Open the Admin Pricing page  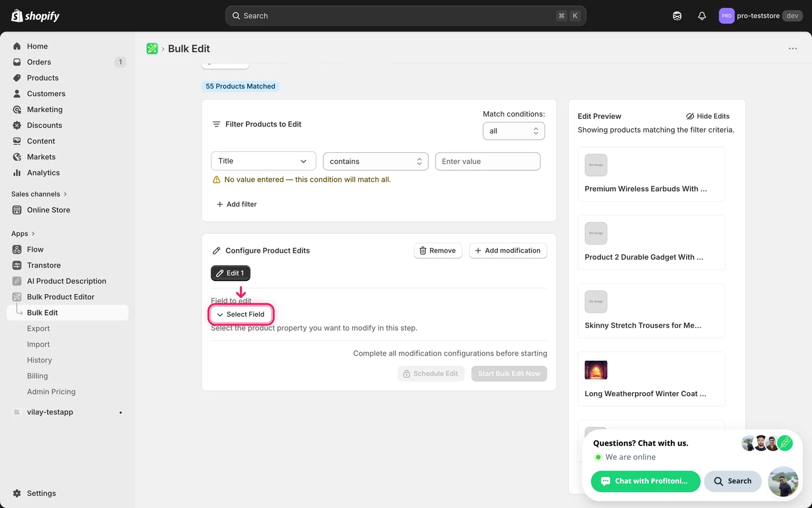coord(51,392)
